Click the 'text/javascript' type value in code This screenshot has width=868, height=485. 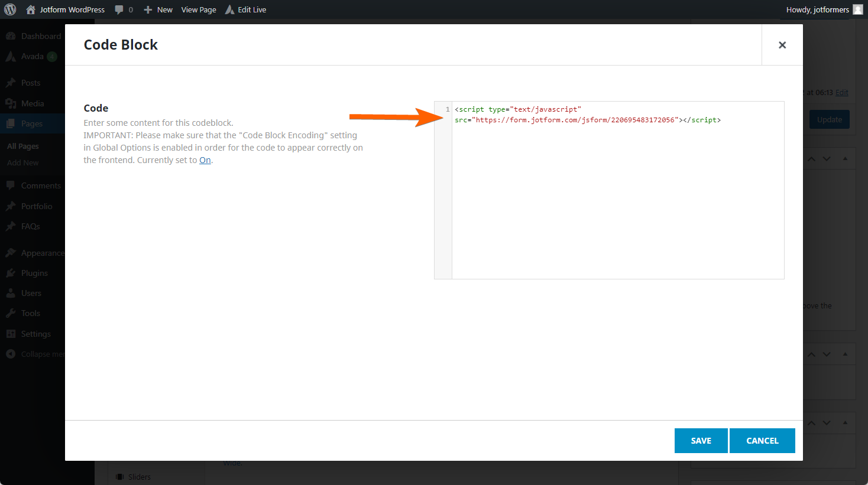(546, 109)
